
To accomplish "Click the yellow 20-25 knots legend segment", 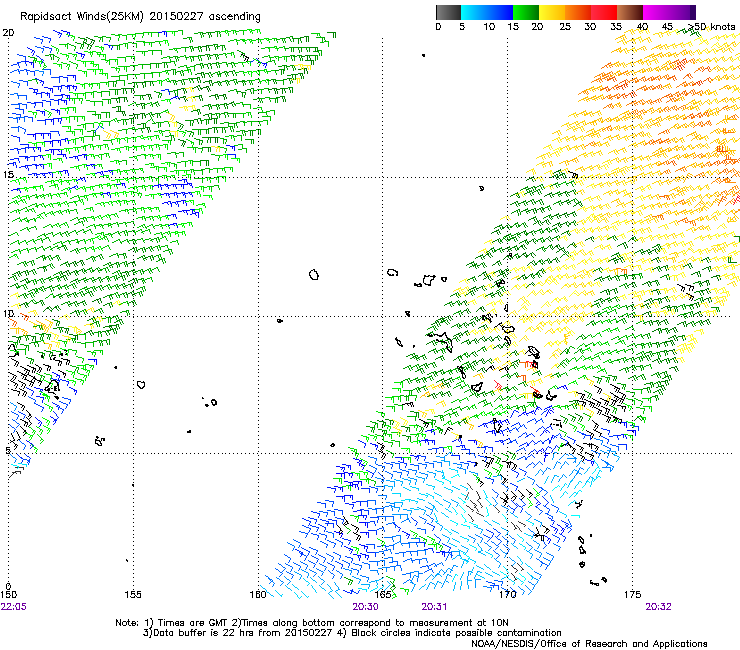I will 552,12.
